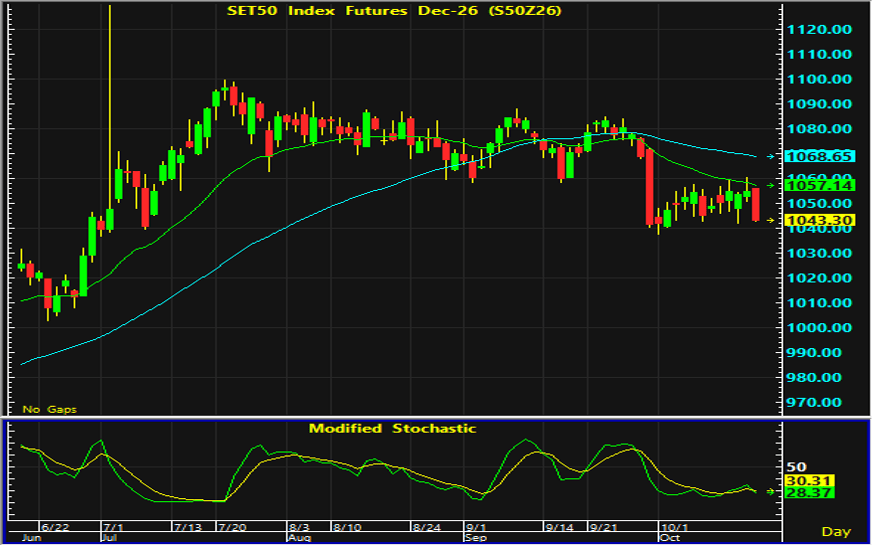Click the Aug month label
873x546 pixels.
click(300, 538)
